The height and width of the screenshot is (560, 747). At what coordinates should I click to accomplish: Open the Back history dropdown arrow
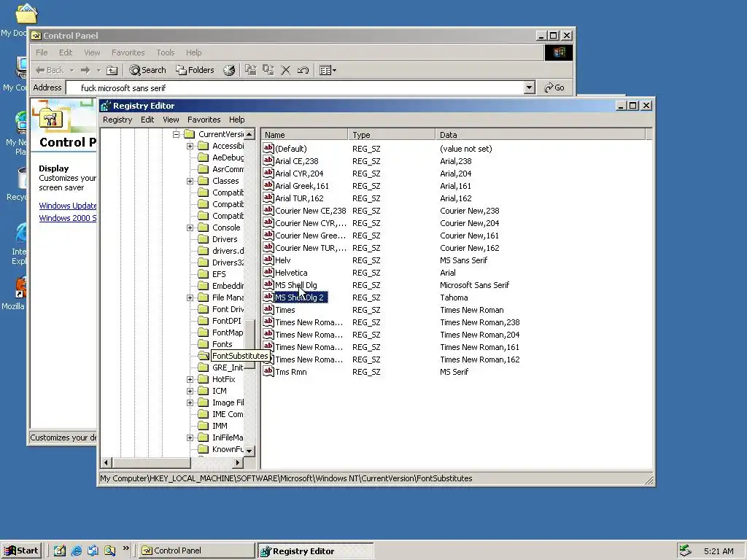click(x=71, y=71)
